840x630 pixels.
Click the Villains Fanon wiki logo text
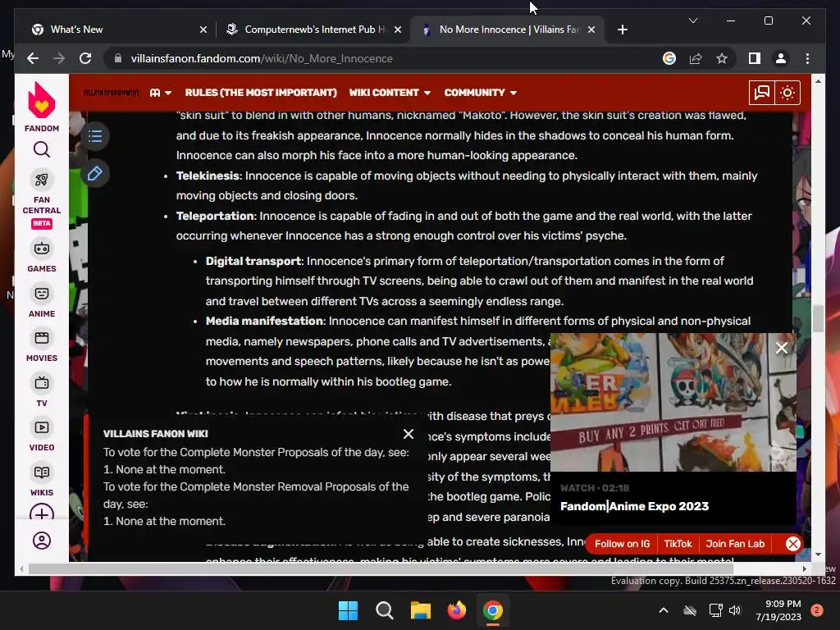click(x=111, y=93)
